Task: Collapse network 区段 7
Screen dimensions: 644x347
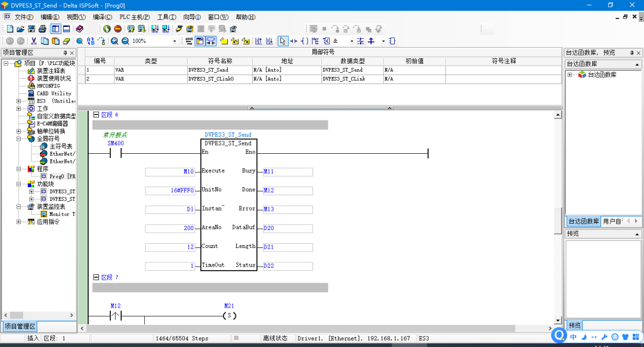Action: [96, 277]
